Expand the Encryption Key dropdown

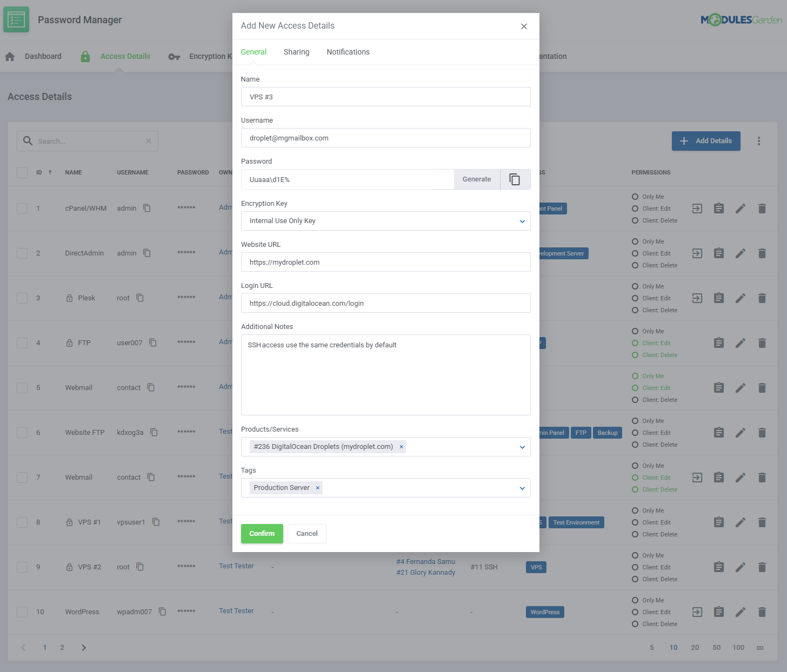coord(522,221)
